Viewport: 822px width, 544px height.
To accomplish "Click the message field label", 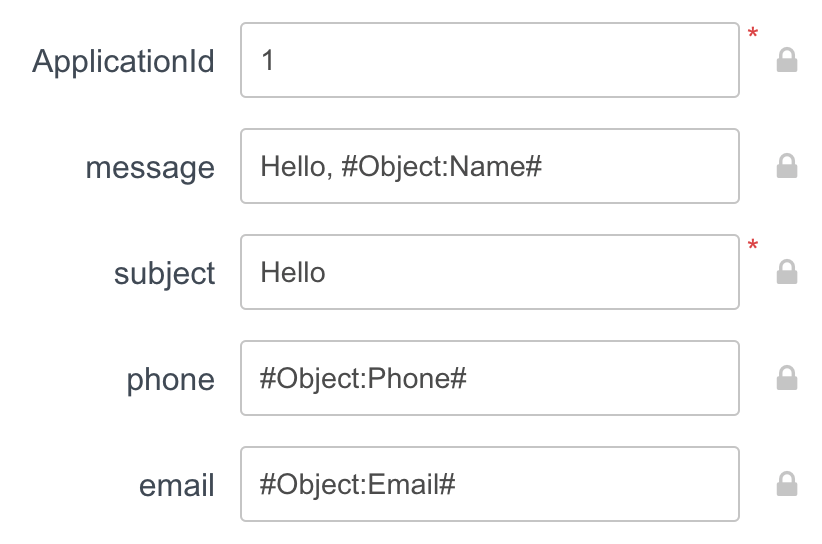I will [150, 168].
